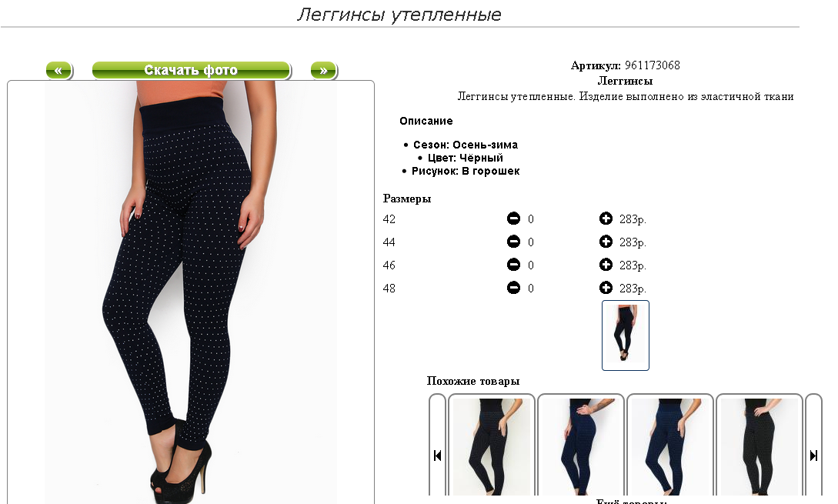Screen dimensions: 838x504
Task: Download photo with Скачать фото button
Action: [192, 71]
